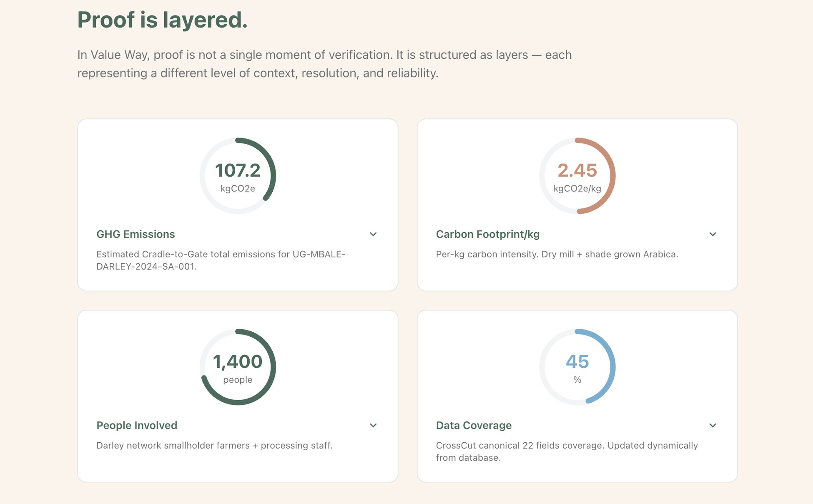Expand the Data Coverage chevron
Viewport: 813px width, 504px height.
[713, 425]
